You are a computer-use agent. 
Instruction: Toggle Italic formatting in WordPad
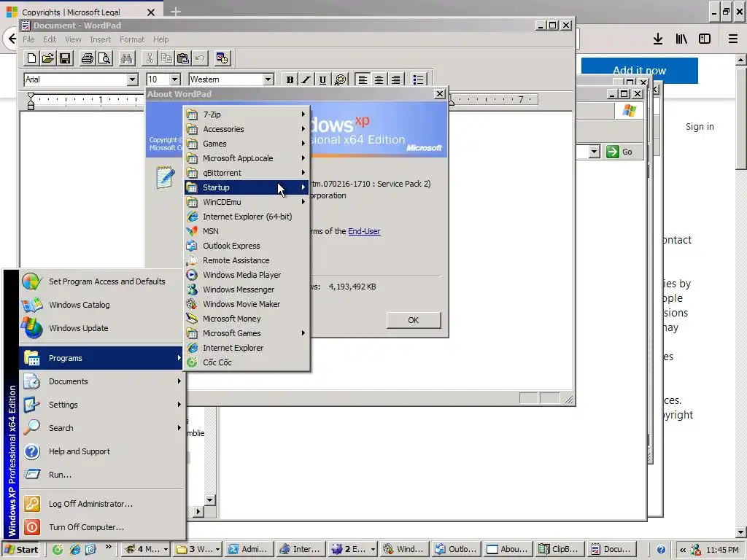point(306,79)
